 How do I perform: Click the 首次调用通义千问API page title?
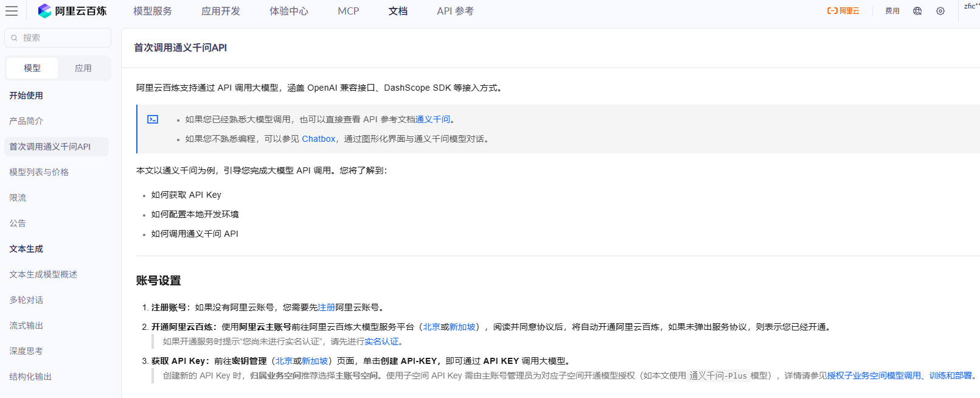click(x=180, y=47)
